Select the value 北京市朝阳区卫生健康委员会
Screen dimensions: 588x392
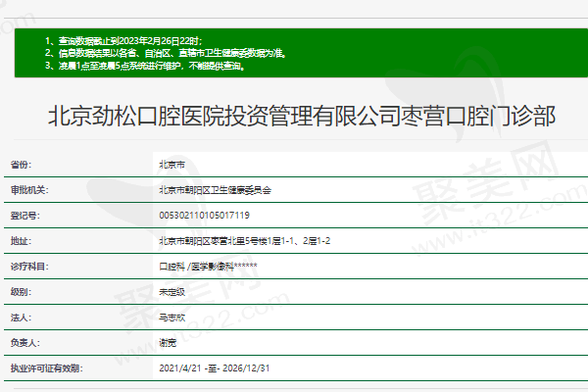pyautogui.click(x=216, y=190)
